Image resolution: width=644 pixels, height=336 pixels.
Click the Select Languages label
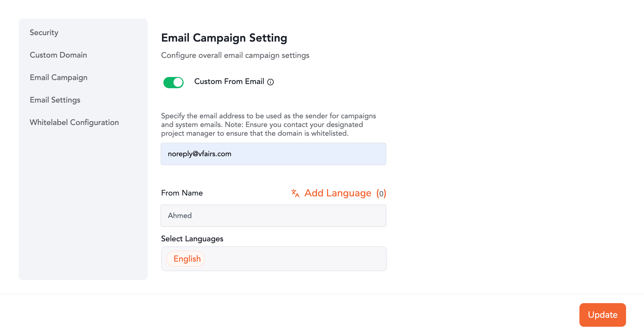pyautogui.click(x=192, y=239)
